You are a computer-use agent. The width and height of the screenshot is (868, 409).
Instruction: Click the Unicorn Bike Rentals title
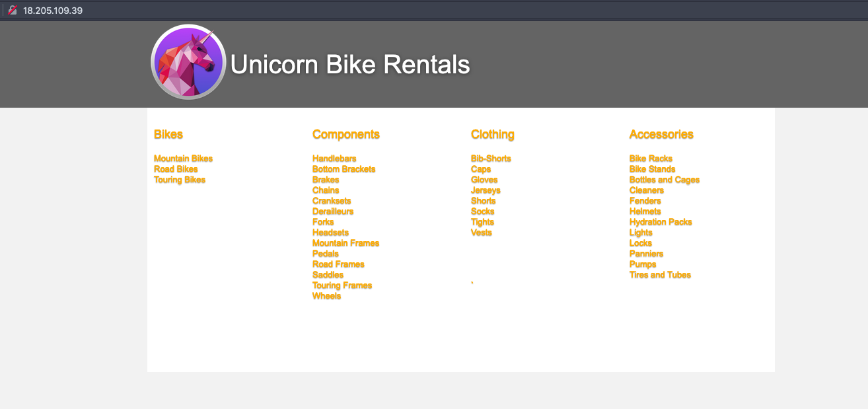tap(350, 65)
